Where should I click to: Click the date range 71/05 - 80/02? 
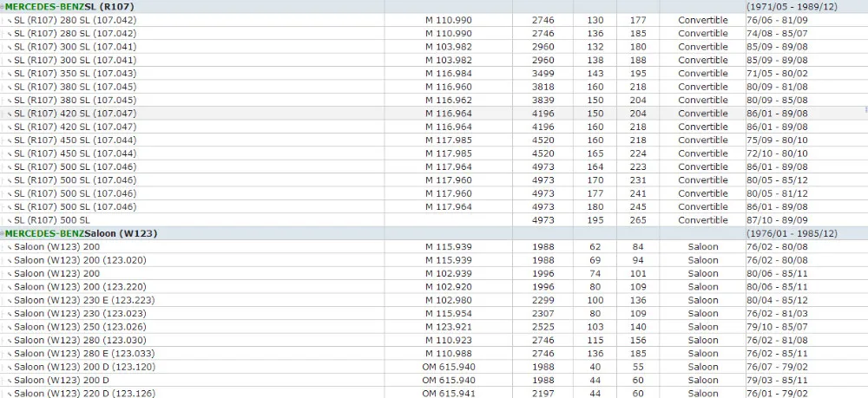click(777, 74)
